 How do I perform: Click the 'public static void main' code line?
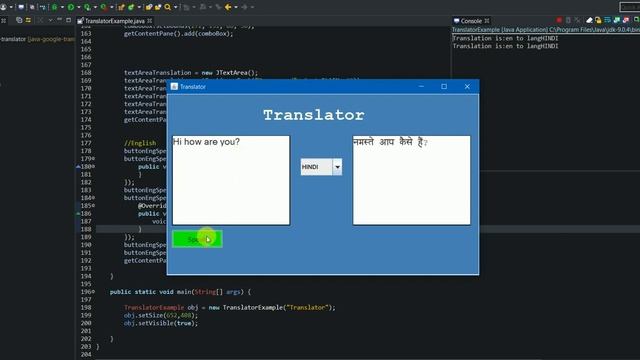(x=180, y=292)
